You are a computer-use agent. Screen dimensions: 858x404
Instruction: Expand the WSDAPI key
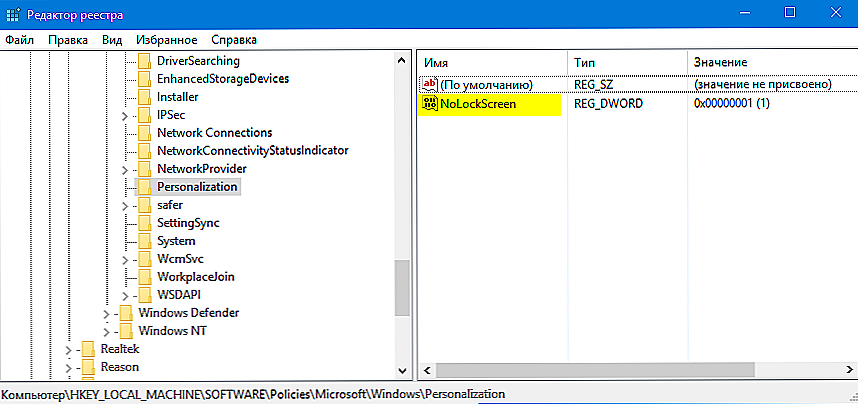[x=125, y=296]
